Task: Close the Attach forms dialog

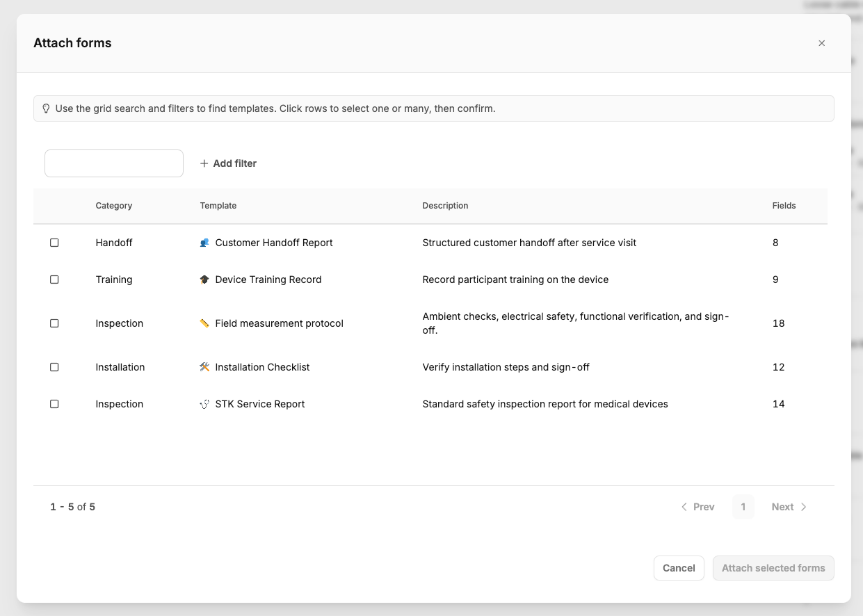Action: [821, 43]
